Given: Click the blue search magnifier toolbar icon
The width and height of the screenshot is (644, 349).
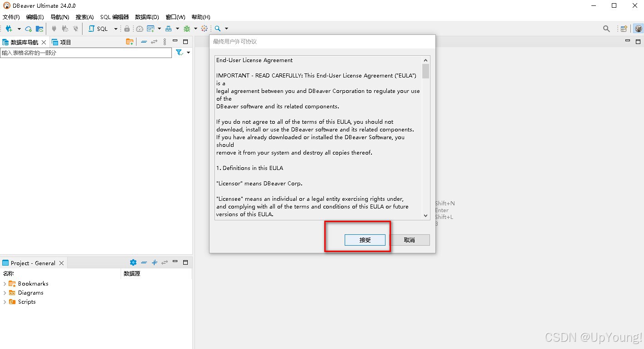Looking at the screenshot, I should coord(218,29).
